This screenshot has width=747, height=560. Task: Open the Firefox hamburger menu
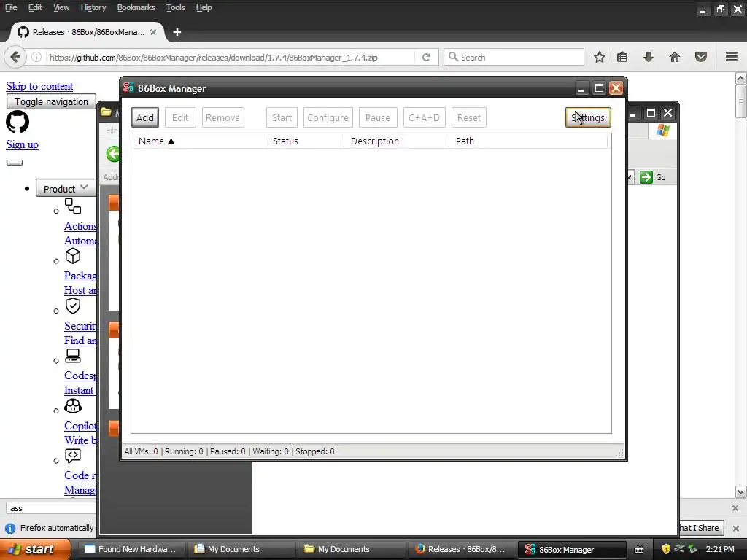pyautogui.click(x=732, y=57)
